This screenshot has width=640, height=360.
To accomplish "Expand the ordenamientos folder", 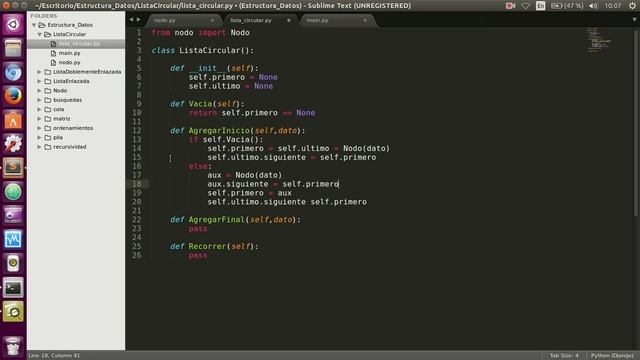I will (x=40, y=128).
